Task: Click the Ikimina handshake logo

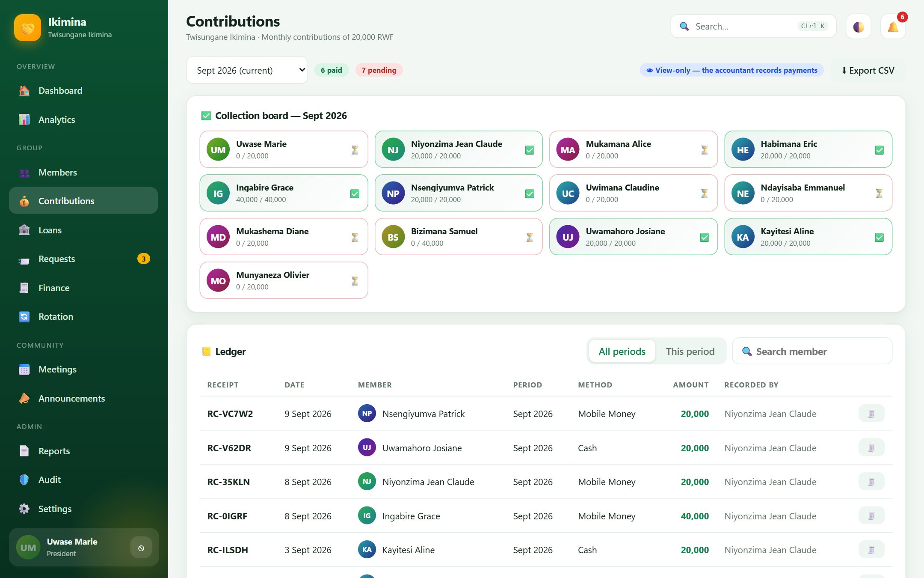Action: point(27,27)
